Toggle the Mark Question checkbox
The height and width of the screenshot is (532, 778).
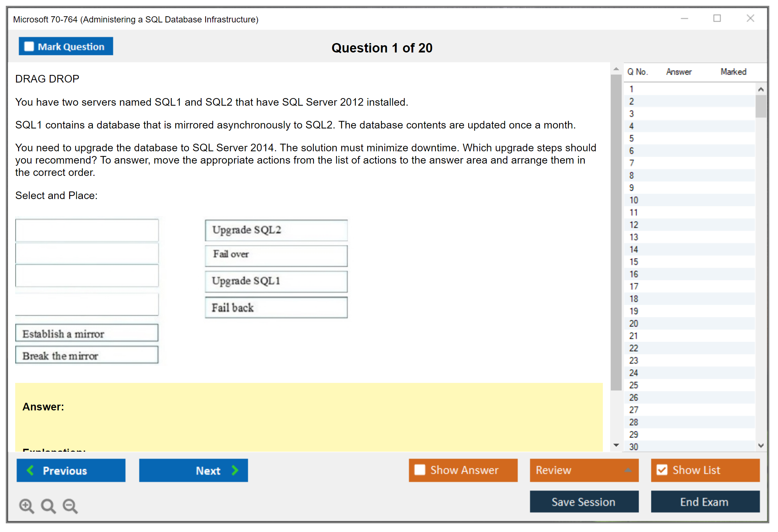coord(29,46)
